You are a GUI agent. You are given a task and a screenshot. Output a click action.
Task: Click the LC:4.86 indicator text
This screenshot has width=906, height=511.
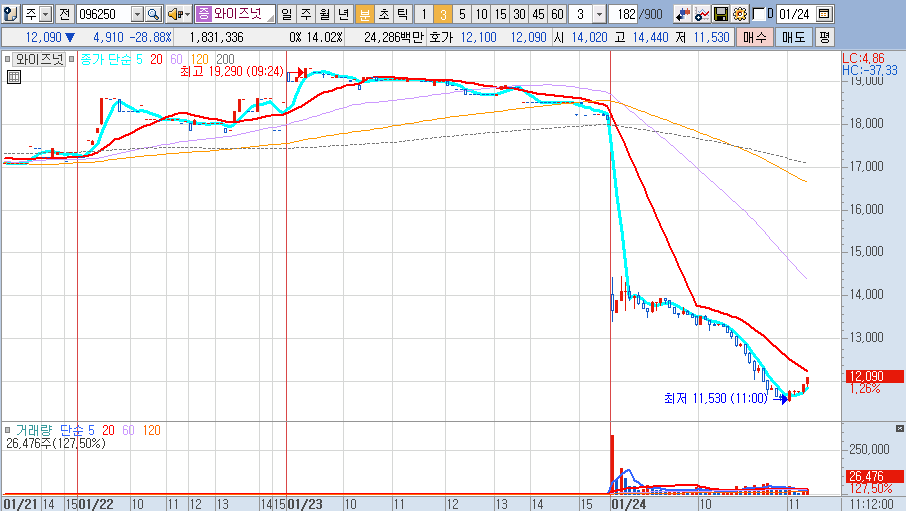tap(863, 58)
